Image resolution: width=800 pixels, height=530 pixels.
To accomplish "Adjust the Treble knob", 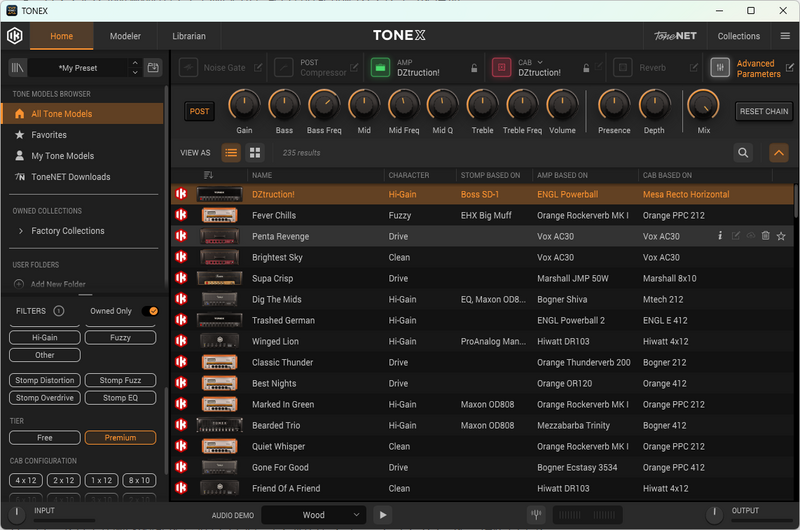I will pyautogui.click(x=482, y=106).
